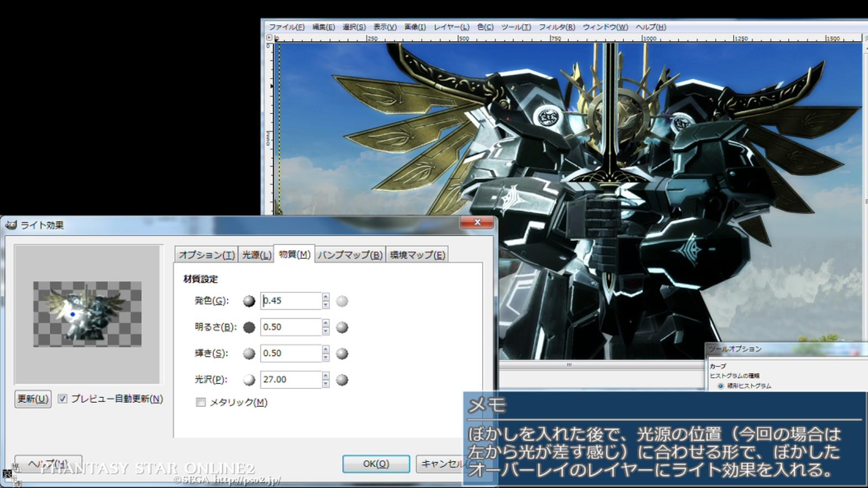Open the フィルタ(R) menu

click(x=557, y=27)
